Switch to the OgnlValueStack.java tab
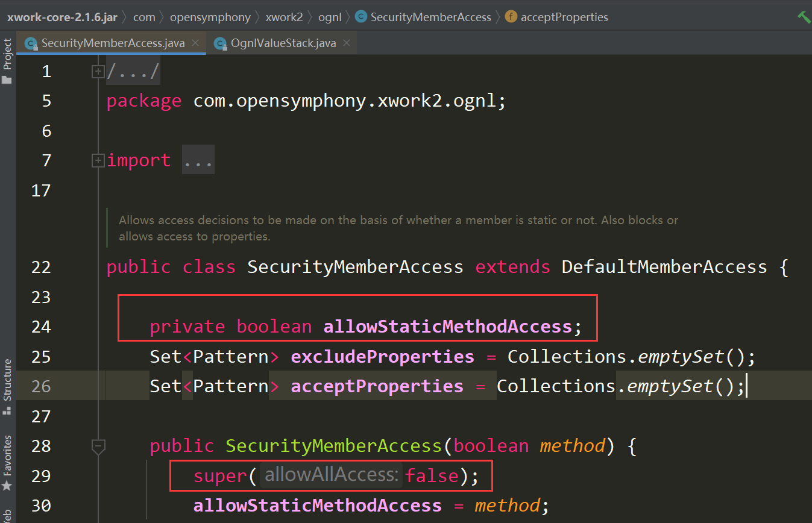The height and width of the screenshot is (523, 812). [x=282, y=43]
